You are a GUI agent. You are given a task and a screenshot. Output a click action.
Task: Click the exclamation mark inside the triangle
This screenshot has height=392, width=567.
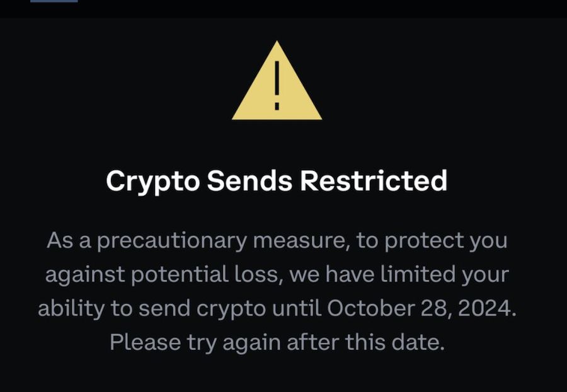coord(277,88)
